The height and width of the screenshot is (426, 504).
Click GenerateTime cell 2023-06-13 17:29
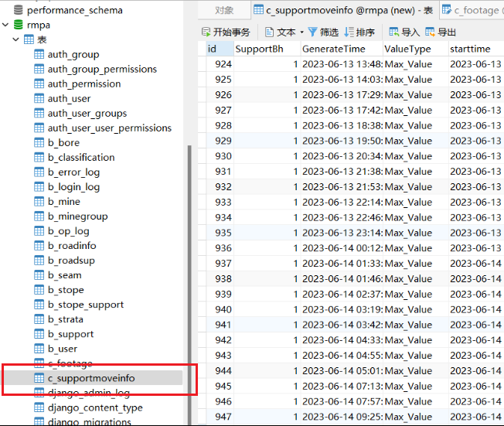pyautogui.click(x=342, y=95)
